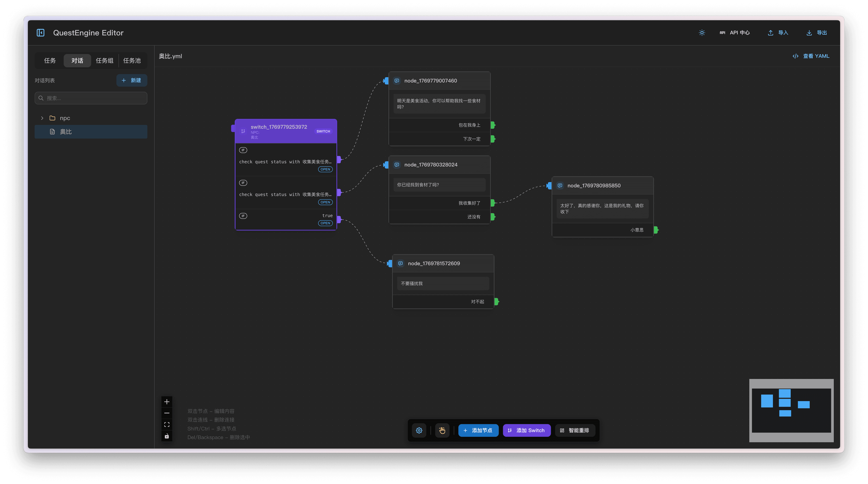Click the 导入 import button
Image resolution: width=868 pixels, height=484 pixels.
click(778, 33)
